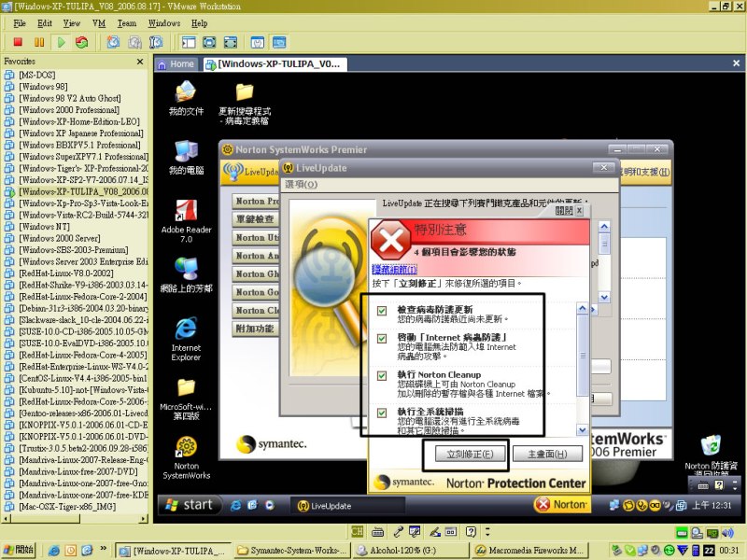Click the Main Screen (主畫面) button
This screenshot has width=747, height=560.
[x=547, y=454]
